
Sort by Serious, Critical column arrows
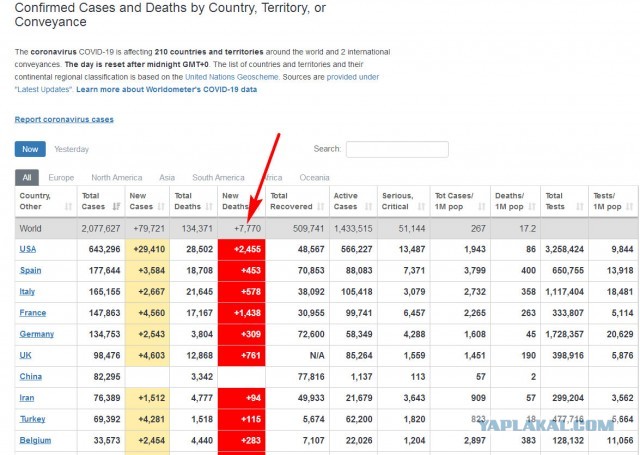coord(421,206)
